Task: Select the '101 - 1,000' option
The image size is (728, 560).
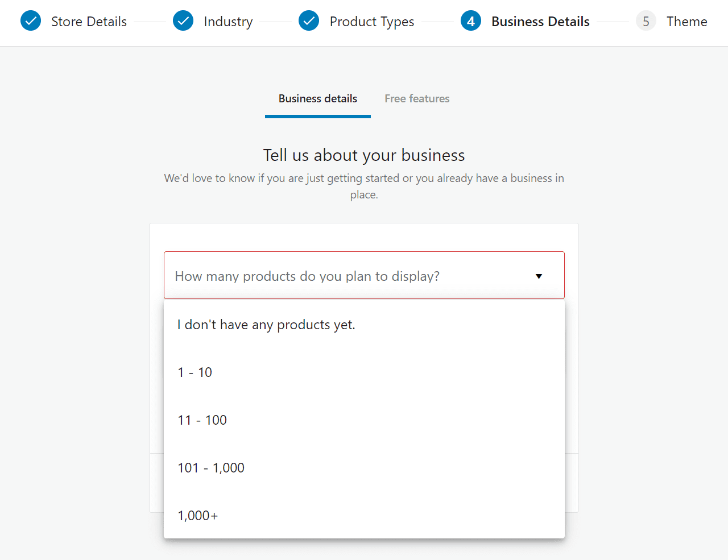Action: [211, 467]
